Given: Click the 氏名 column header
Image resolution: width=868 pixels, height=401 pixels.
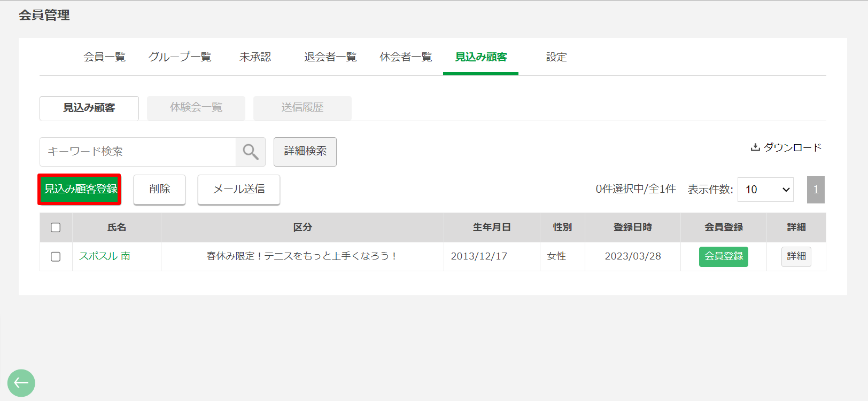Looking at the screenshot, I should pyautogui.click(x=117, y=227).
